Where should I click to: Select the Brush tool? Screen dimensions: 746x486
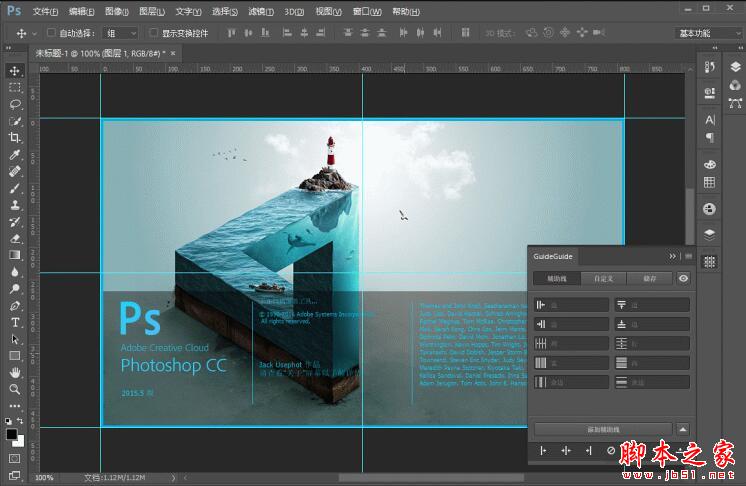(15, 188)
